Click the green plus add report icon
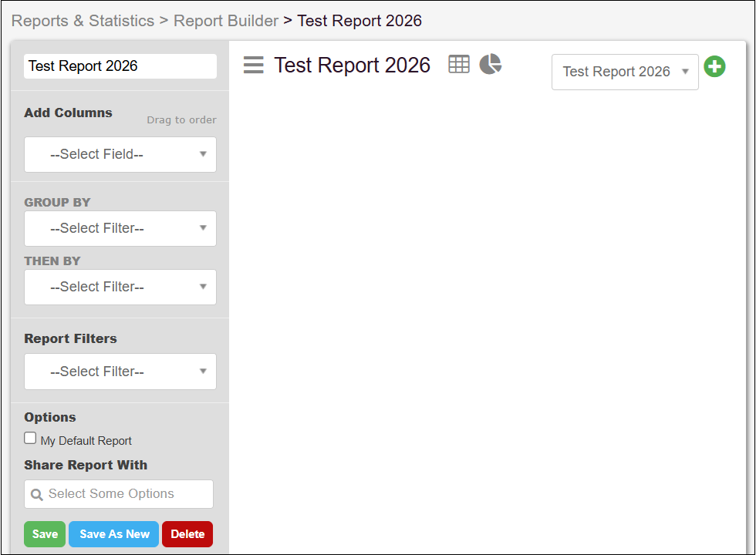Viewport: 756px width, 555px height. (714, 66)
